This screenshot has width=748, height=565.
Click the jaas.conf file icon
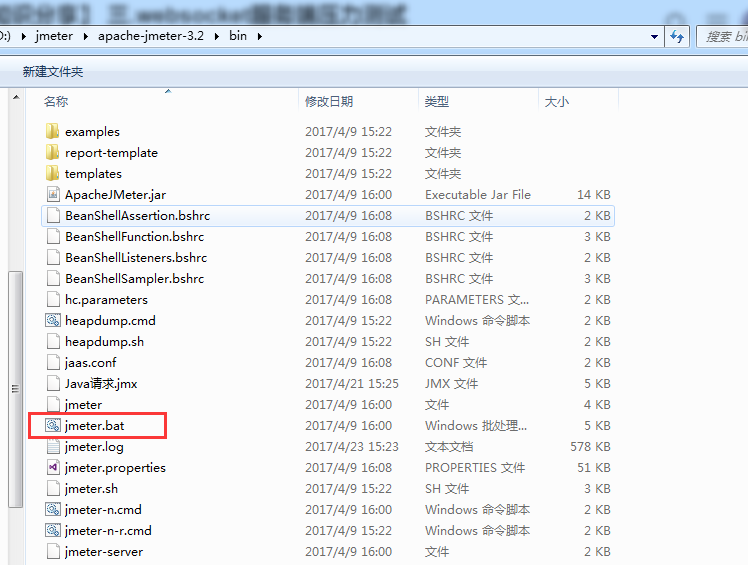53,362
